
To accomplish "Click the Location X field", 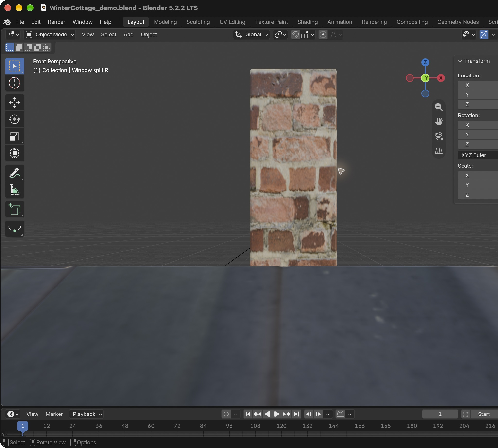I will pyautogui.click(x=478, y=85).
